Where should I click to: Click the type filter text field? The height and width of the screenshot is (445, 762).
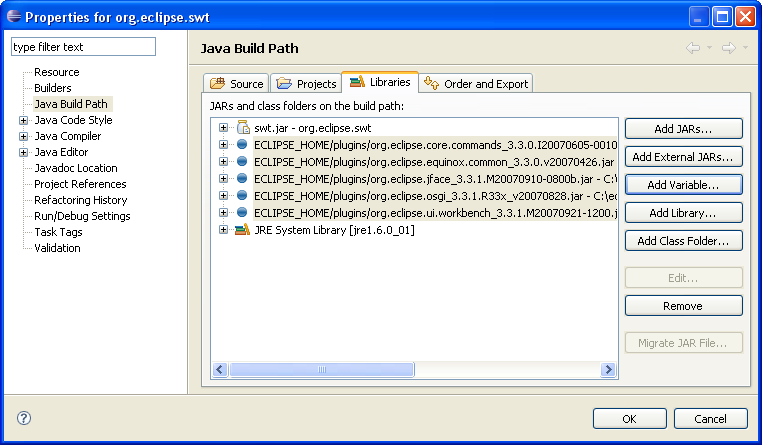click(84, 47)
